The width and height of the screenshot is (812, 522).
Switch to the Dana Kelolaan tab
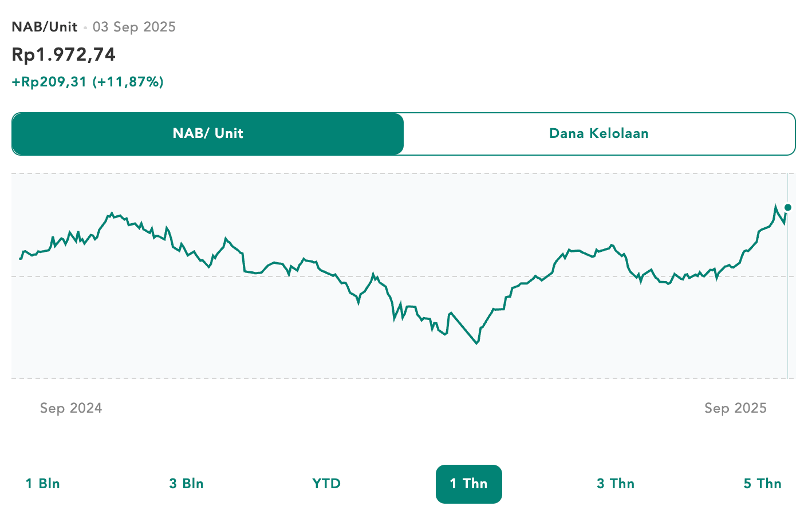[x=598, y=133]
